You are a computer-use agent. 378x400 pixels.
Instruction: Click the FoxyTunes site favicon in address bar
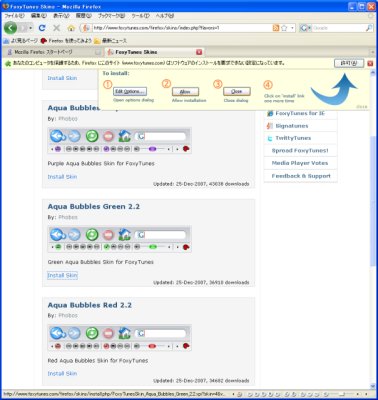click(86, 28)
